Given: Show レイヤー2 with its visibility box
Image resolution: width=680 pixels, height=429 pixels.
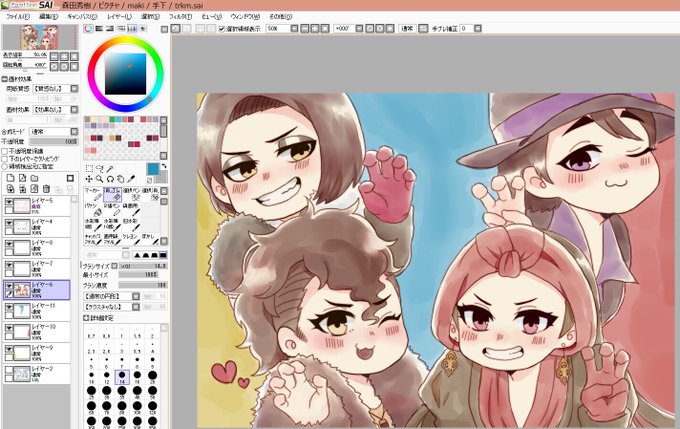Looking at the screenshot, I should (x=8, y=370).
